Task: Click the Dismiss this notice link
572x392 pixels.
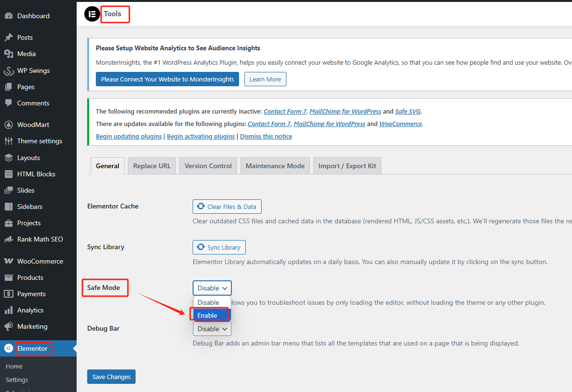Action: pyautogui.click(x=266, y=136)
